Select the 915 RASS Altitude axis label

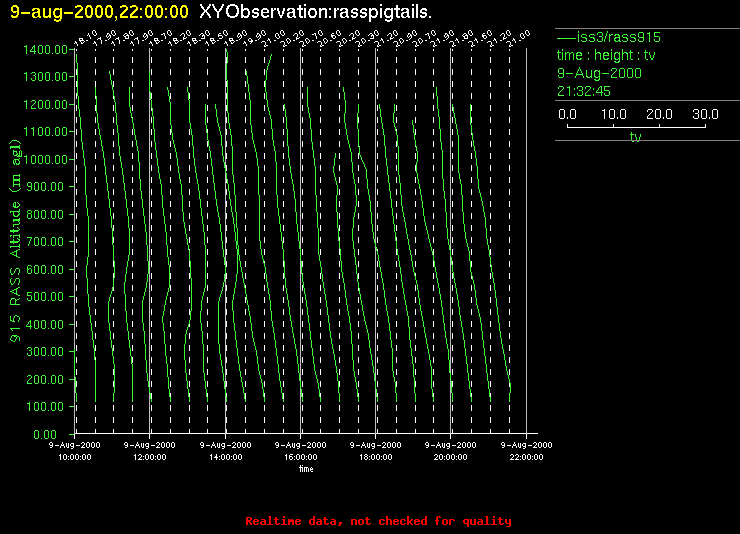(x=15, y=242)
